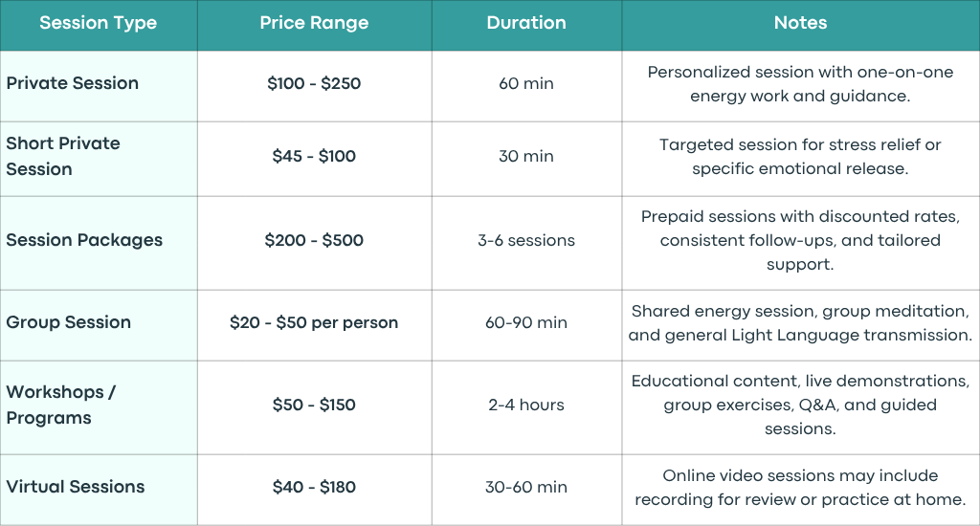
Task: Select the 60-90 min duration cell
Action: (x=526, y=323)
